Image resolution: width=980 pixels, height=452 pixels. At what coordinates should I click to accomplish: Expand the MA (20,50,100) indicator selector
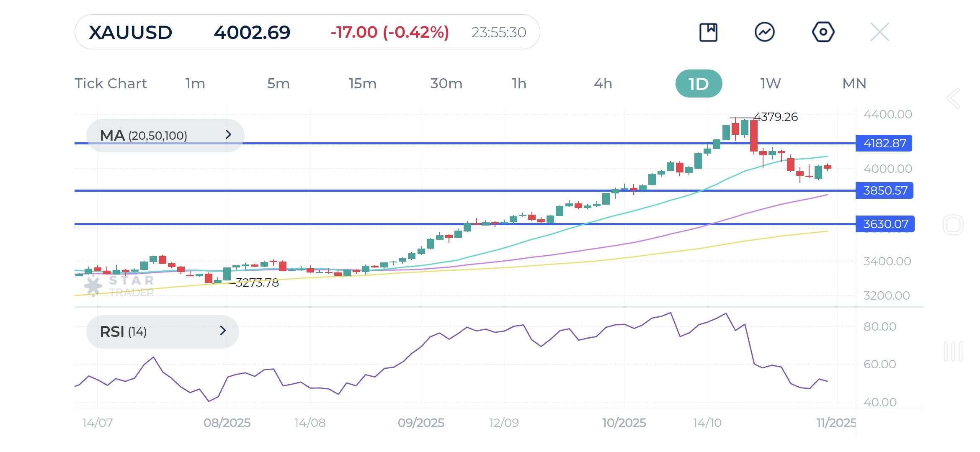point(165,135)
